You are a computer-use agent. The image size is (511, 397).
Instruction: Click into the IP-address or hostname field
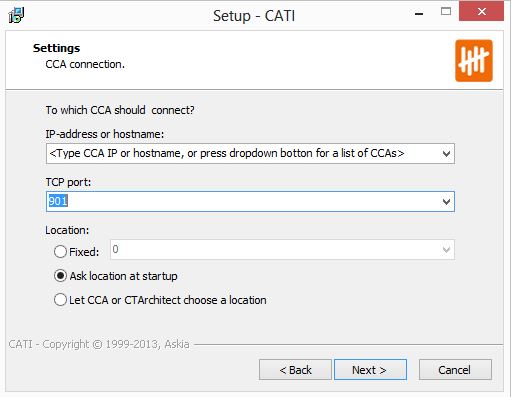[x=243, y=154]
